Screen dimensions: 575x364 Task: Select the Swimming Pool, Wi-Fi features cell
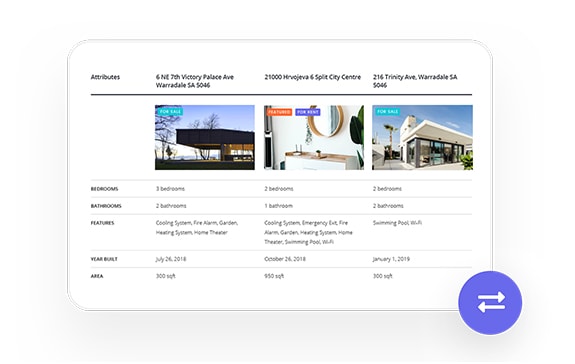click(x=397, y=223)
